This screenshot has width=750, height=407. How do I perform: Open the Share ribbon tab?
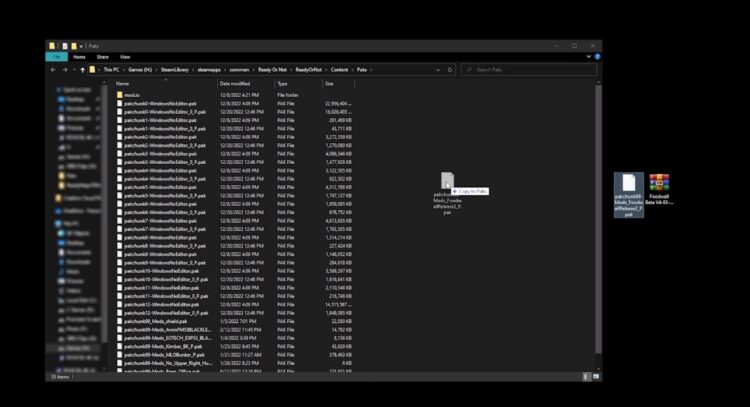coord(102,57)
